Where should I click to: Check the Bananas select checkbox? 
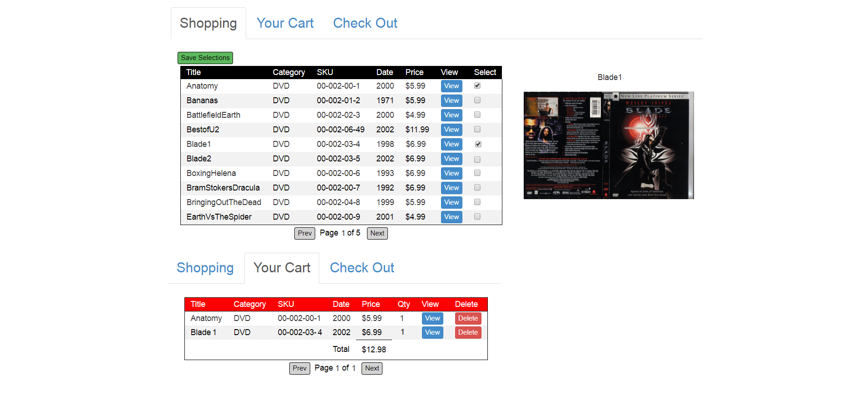click(477, 100)
